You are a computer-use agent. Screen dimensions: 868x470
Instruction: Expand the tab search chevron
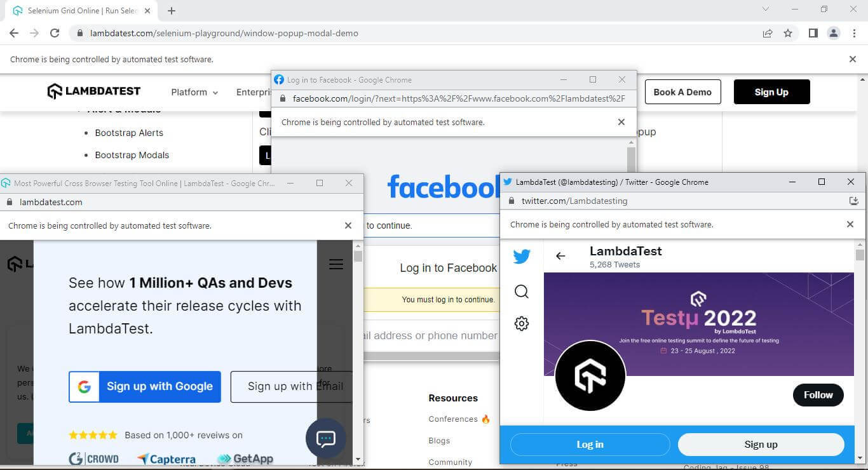(x=766, y=10)
